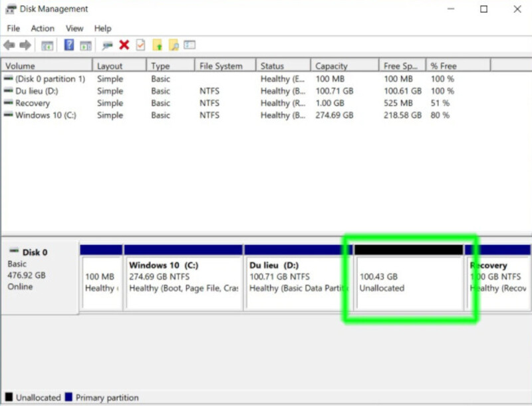Select the Du lieu (D:) partition block
The image size is (532, 406).
click(x=299, y=277)
